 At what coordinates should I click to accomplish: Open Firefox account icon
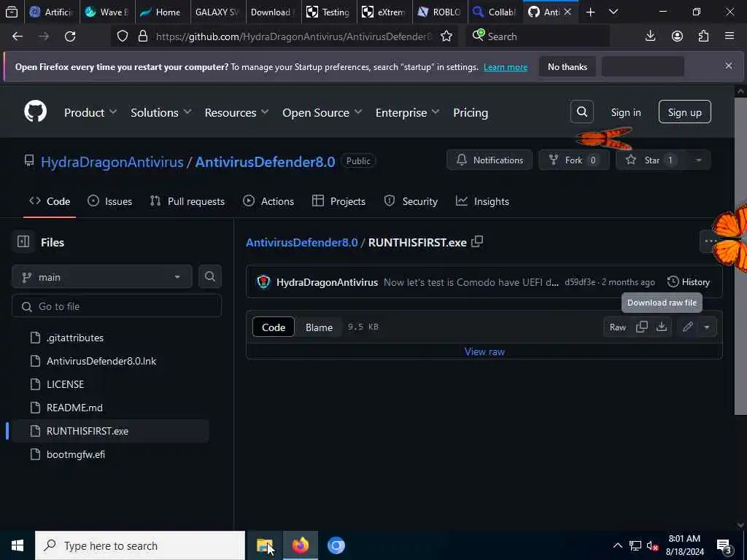[x=677, y=36]
